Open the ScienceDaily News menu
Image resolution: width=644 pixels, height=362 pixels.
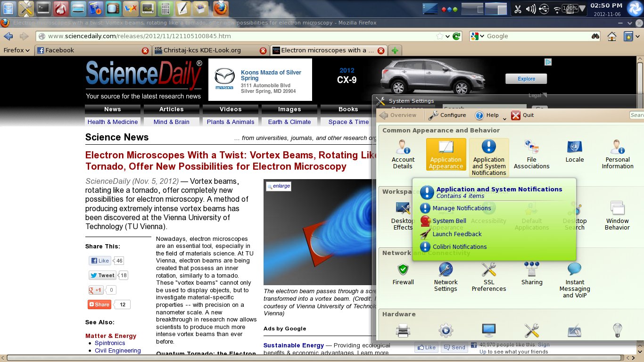click(113, 109)
